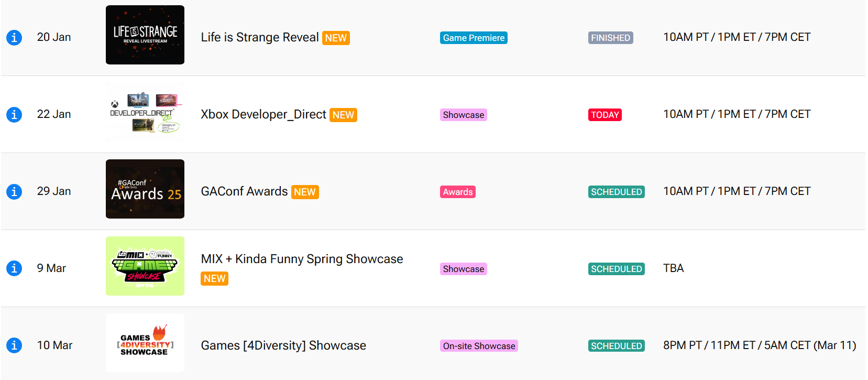Open GAConf Awards event title
The image size is (868, 380).
(244, 192)
